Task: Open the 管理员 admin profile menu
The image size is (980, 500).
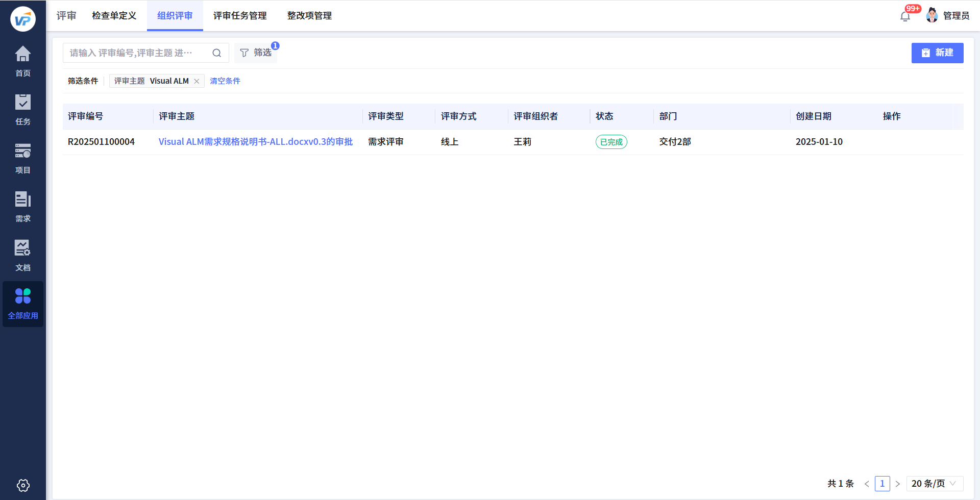Action: click(x=950, y=15)
